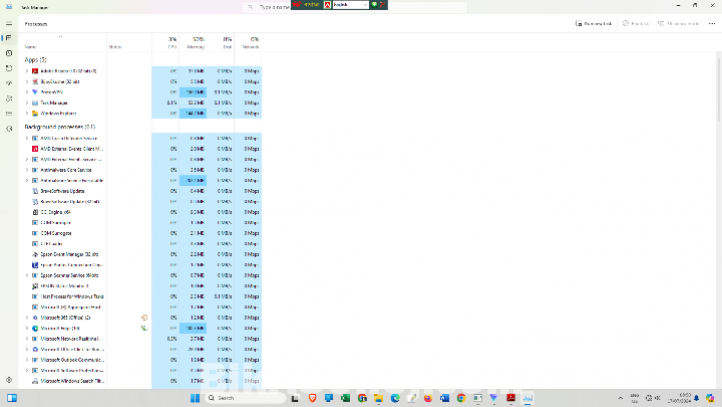Select the "Microsoft Network Realtime" process row
The width and height of the screenshot is (722, 407).
click(x=143, y=339)
